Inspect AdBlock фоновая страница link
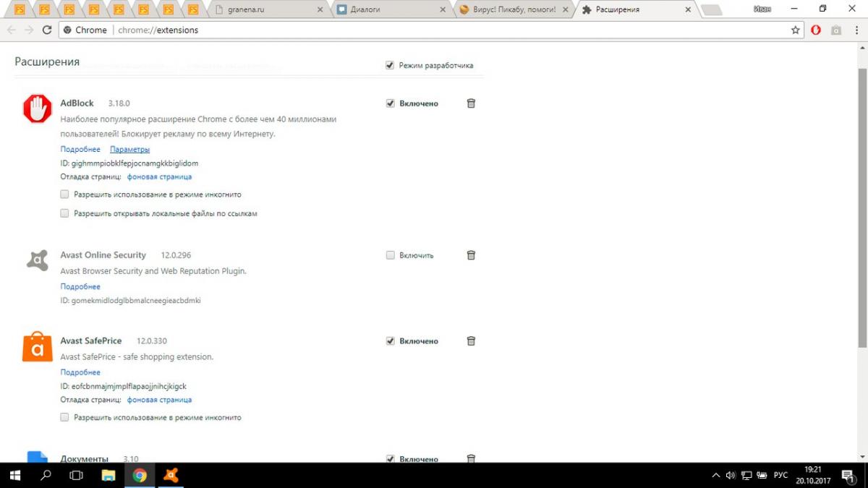Viewport: 868px width, 488px height. [159, 176]
